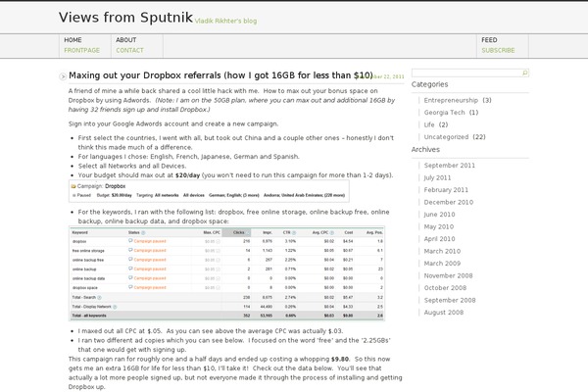Click the arrow icon beside the post title
The image size is (588, 392).
pyautogui.click(x=63, y=76)
